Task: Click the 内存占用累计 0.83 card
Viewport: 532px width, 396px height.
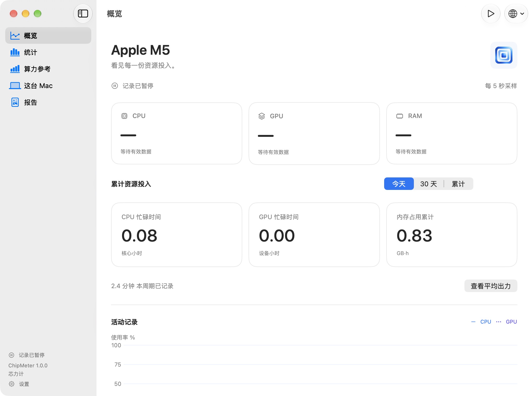Action: tap(452, 235)
